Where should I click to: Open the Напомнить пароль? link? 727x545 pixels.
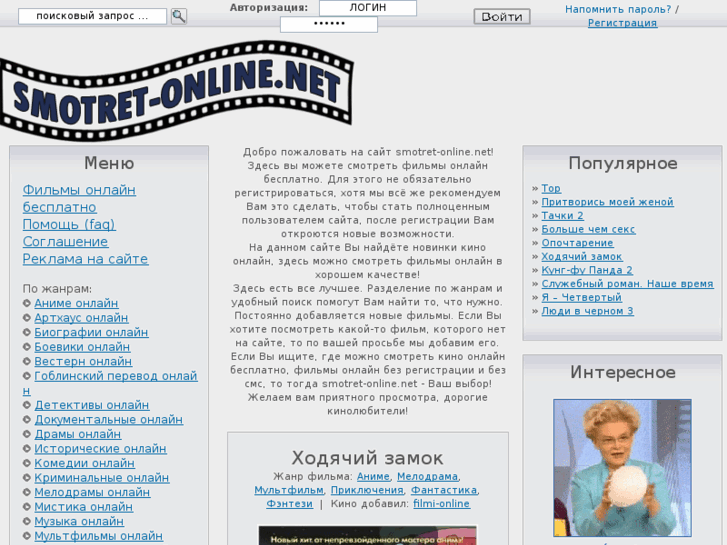618,9
